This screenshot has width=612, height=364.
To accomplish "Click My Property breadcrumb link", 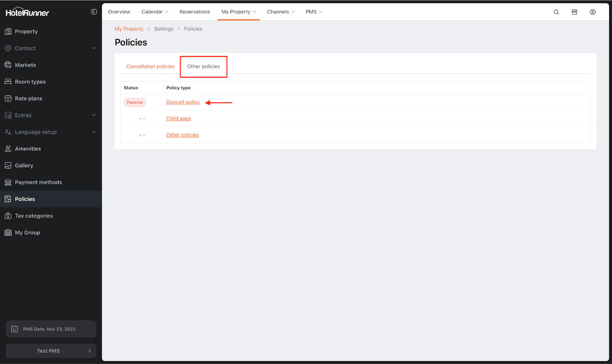I will [129, 29].
